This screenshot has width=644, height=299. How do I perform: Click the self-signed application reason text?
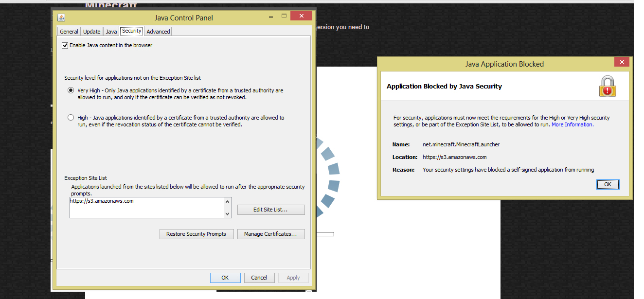tap(508, 170)
